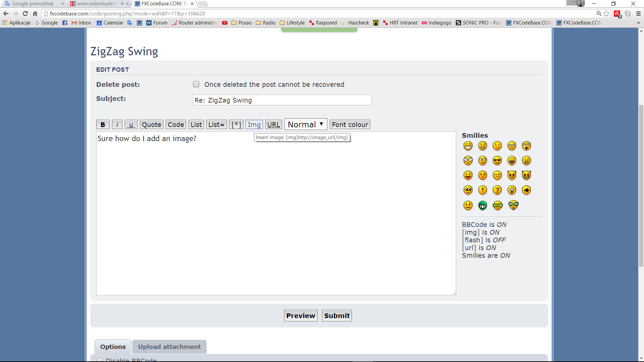The image size is (644, 362).
Task: Click the ZigZag Swing topic title
Action: point(124,51)
